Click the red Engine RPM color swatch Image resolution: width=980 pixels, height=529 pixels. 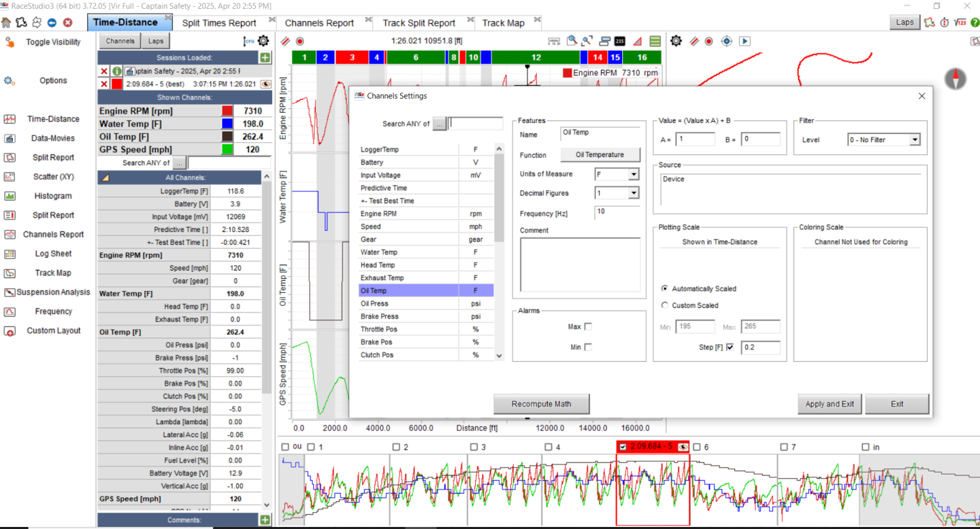tap(227, 111)
